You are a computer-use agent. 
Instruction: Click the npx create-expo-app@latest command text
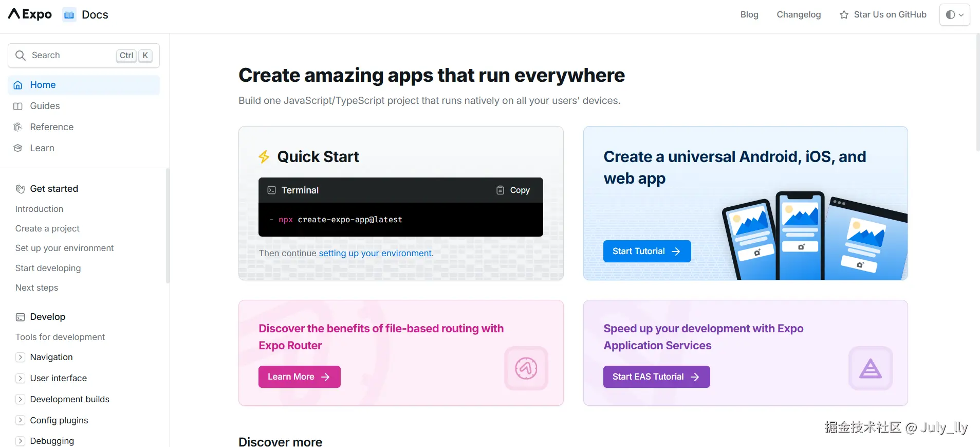340,220
